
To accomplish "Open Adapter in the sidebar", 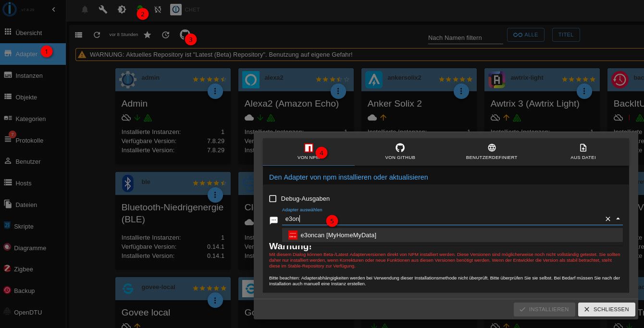I will coord(33,54).
